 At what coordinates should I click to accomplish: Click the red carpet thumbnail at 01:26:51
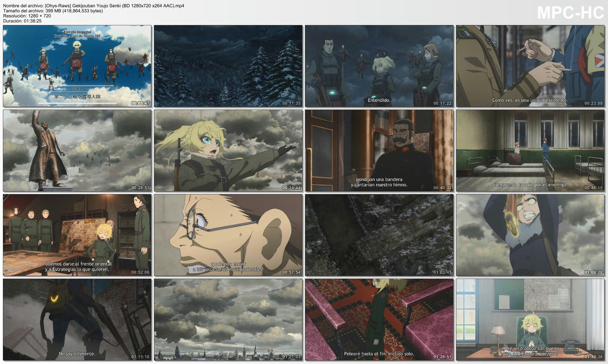pyautogui.click(x=379, y=319)
